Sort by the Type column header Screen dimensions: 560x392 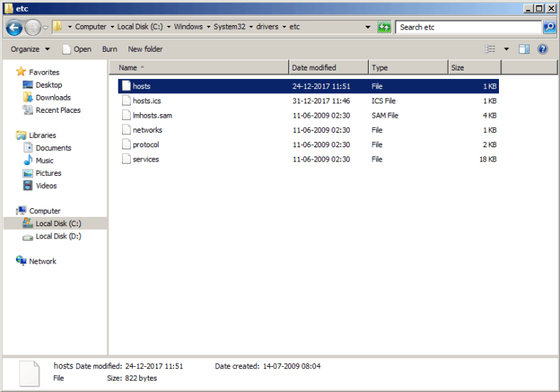point(409,67)
